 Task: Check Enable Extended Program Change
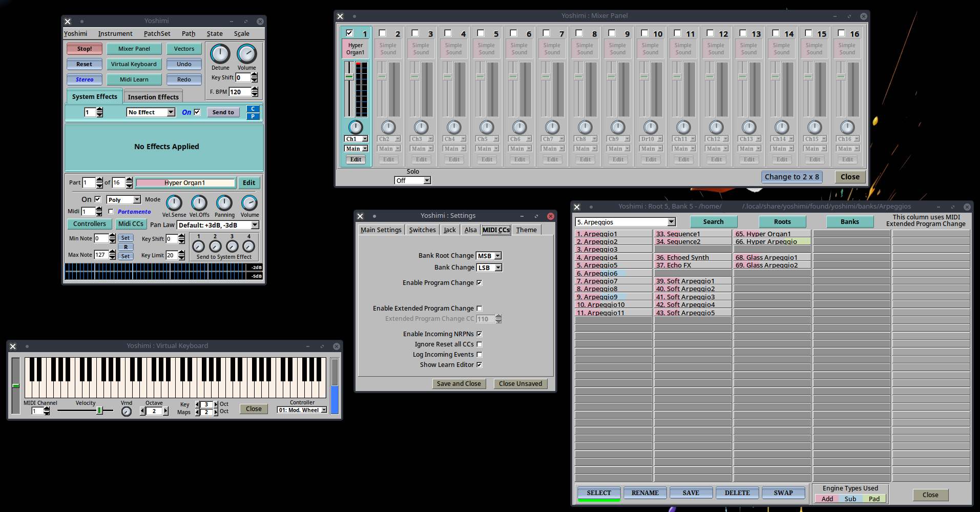coord(479,309)
